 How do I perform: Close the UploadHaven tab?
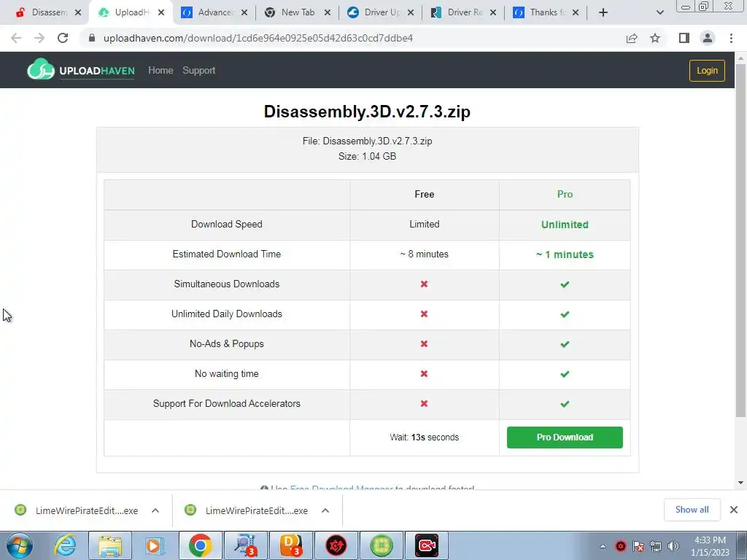[x=161, y=12]
